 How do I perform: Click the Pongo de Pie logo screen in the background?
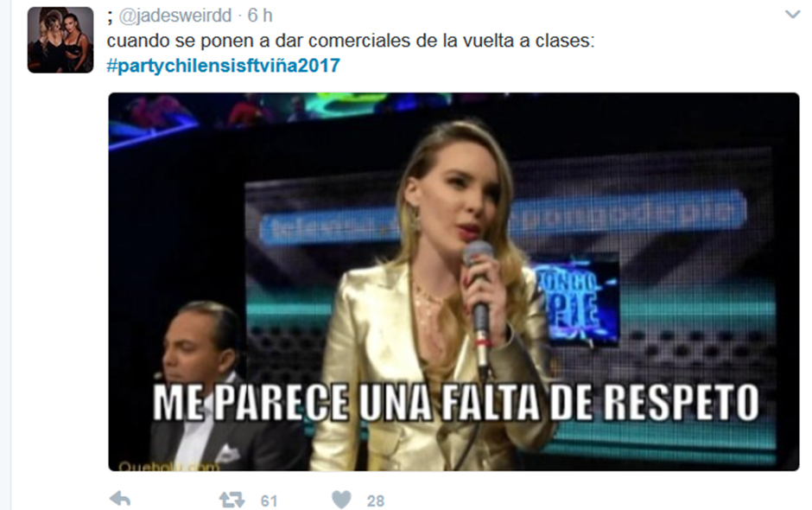(x=574, y=301)
